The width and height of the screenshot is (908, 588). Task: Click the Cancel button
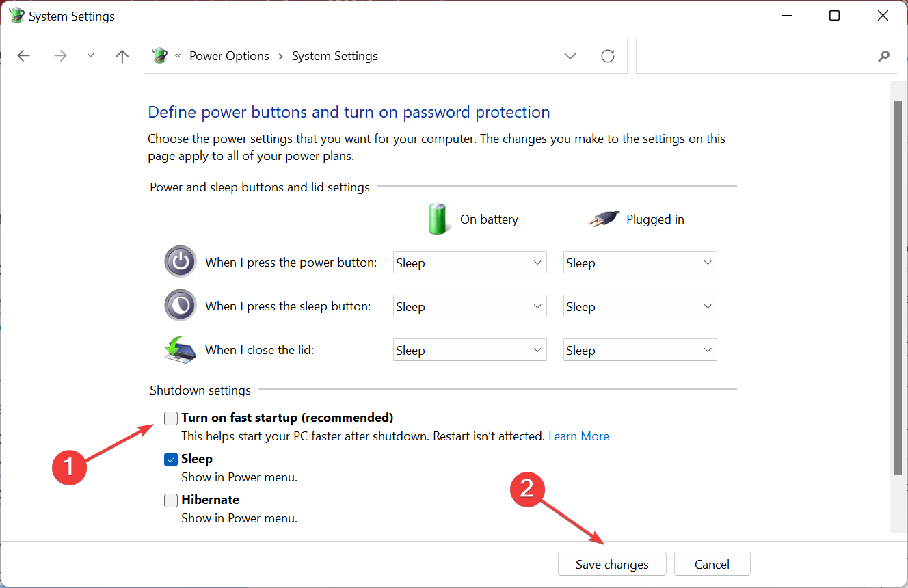click(x=712, y=564)
